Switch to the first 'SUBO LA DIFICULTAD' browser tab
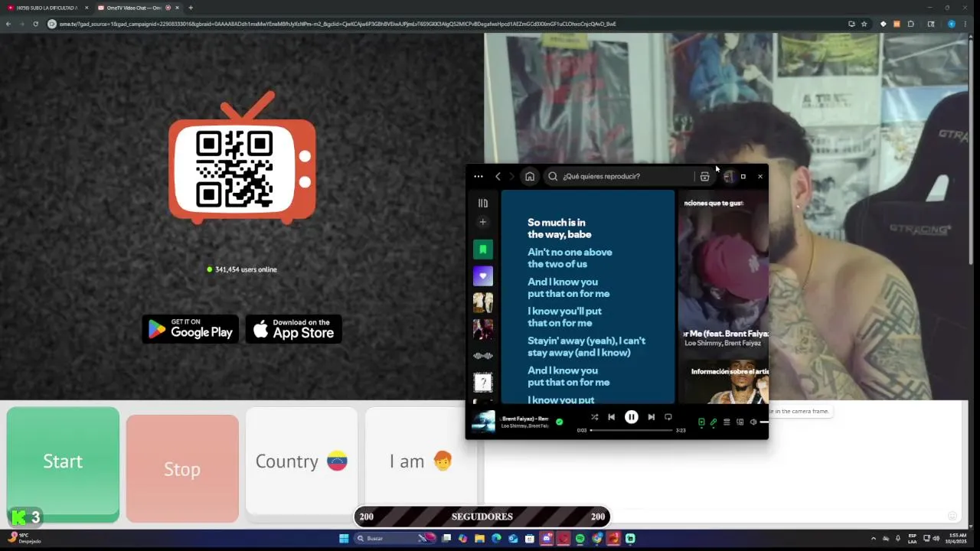Screen dimensions: 980x551 pos(47,8)
